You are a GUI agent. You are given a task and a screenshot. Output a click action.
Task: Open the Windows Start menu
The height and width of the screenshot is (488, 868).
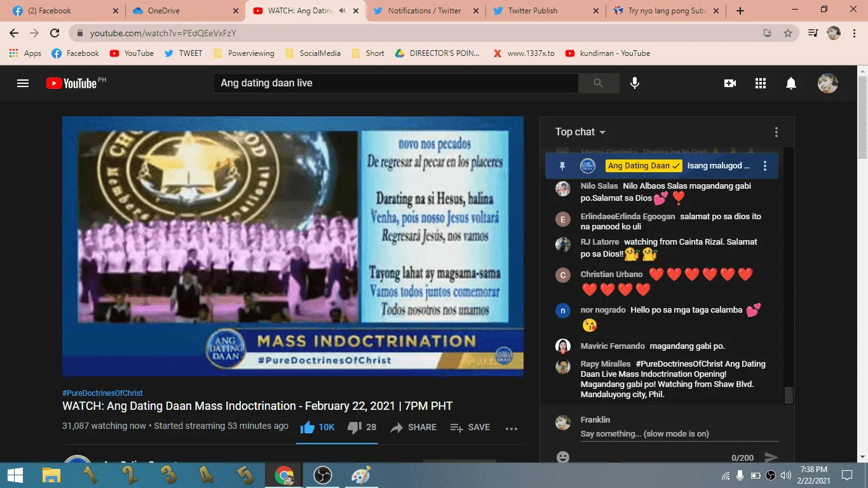[x=15, y=475]
